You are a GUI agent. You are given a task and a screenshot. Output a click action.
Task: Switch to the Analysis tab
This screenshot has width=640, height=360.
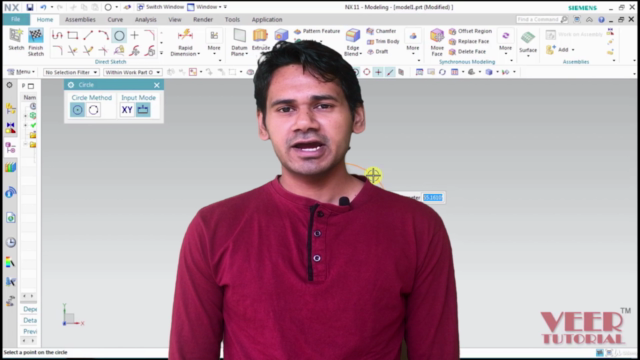coord(146,20)
